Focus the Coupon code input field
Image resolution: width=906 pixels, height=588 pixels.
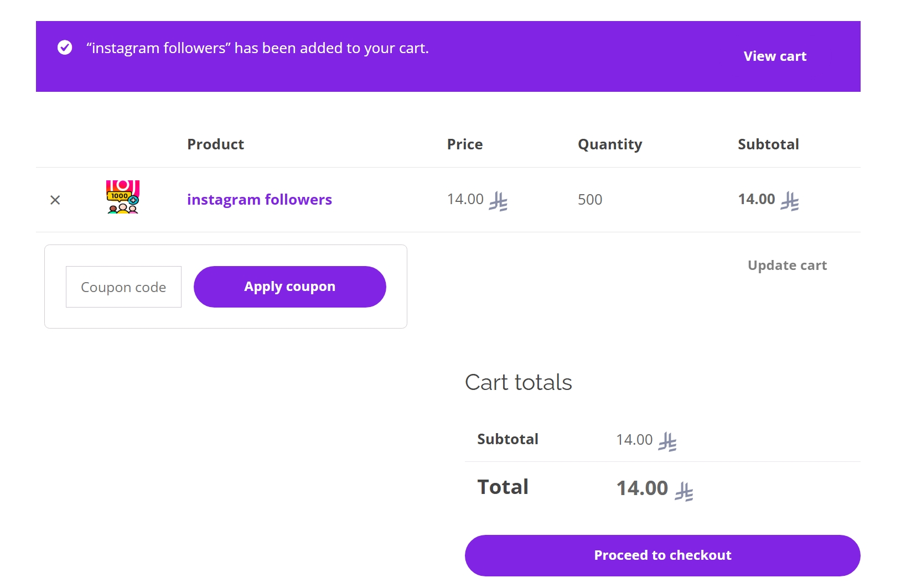(x=123, y=287)
